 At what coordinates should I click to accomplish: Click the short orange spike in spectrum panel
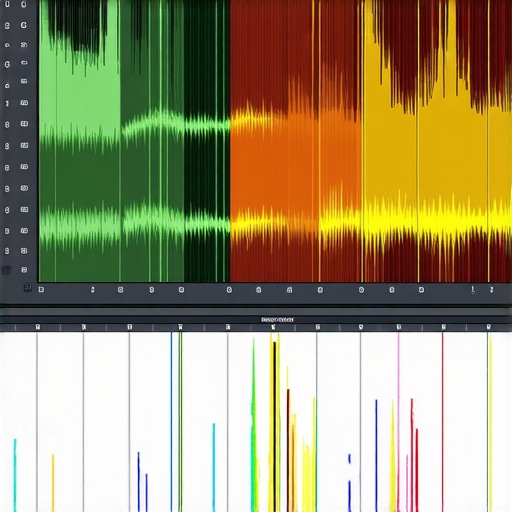[53, 483]
